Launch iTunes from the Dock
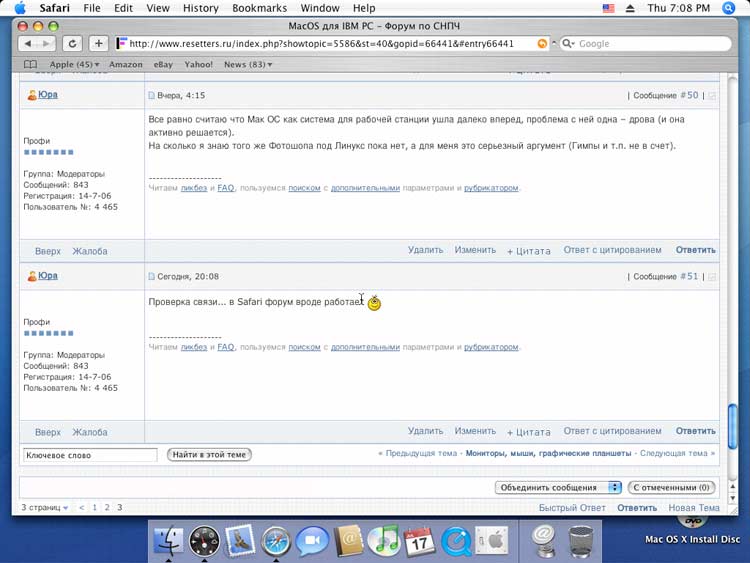Screen dimensions: 750x563 tap(384, 541)
